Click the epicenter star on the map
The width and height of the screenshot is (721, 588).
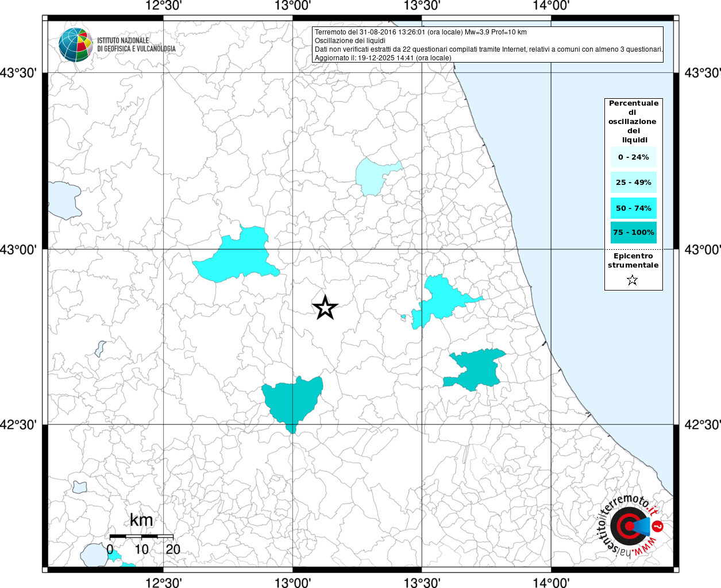[x=325, y=308]
